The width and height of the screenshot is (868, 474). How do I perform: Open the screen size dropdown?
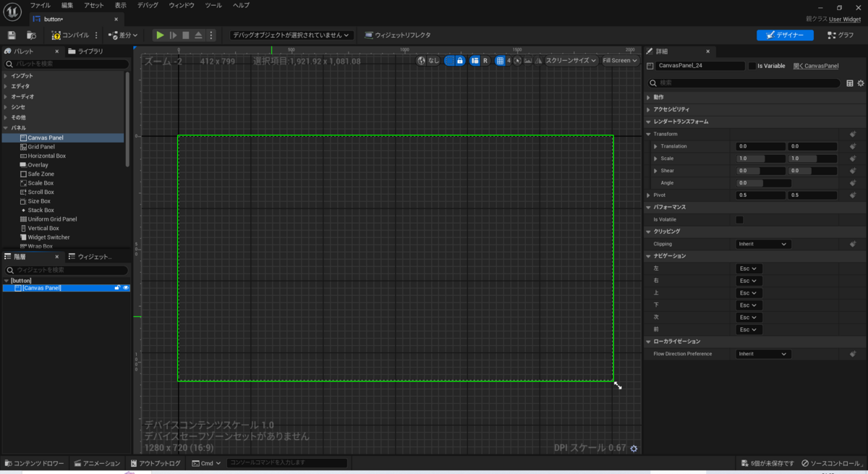571,61
